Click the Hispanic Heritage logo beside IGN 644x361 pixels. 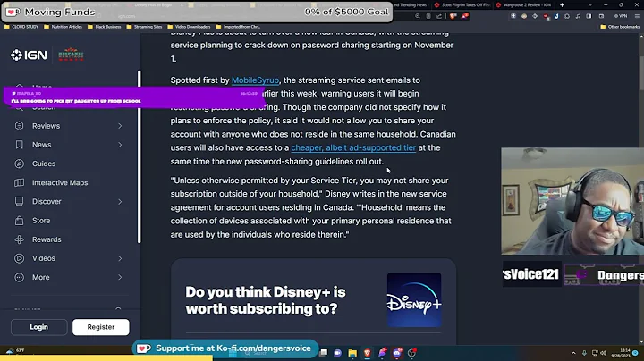pos(71,55)
